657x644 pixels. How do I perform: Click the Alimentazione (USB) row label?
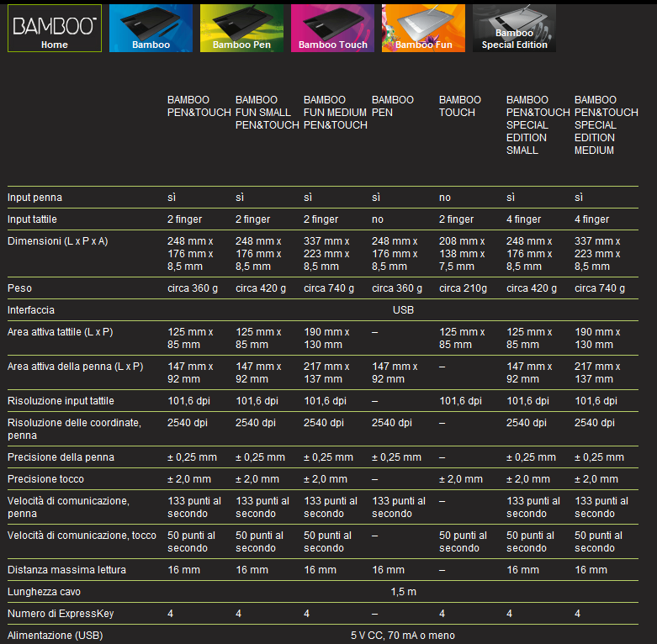[52, 636]
